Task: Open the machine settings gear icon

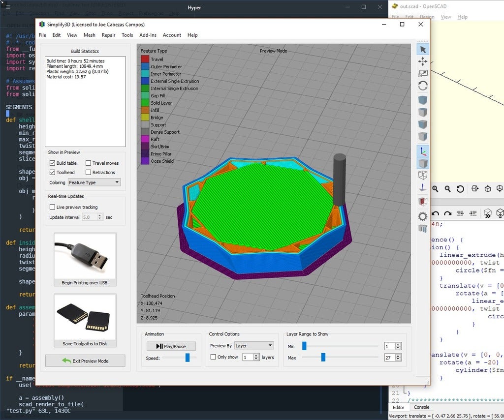Action: click(x=423, y=215)
